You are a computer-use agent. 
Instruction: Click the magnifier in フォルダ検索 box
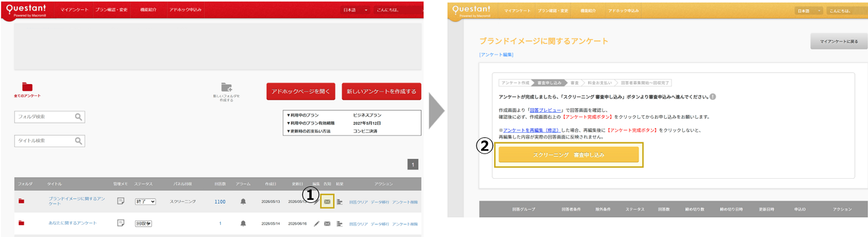(79, 116)
